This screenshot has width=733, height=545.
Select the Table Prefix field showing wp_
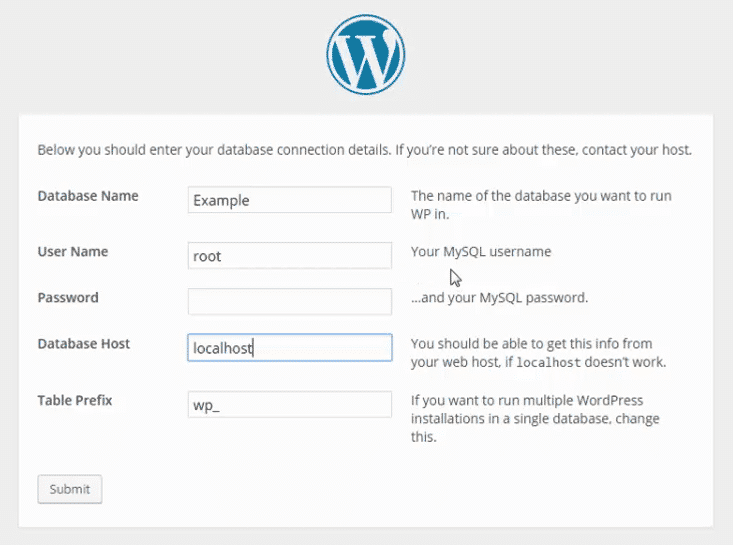290,404
